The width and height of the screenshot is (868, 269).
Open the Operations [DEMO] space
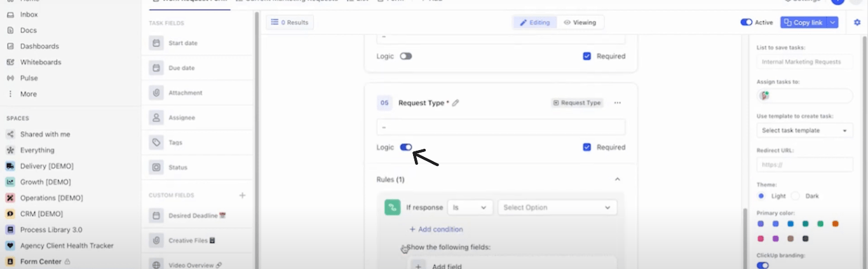click(x=51, y=198)
